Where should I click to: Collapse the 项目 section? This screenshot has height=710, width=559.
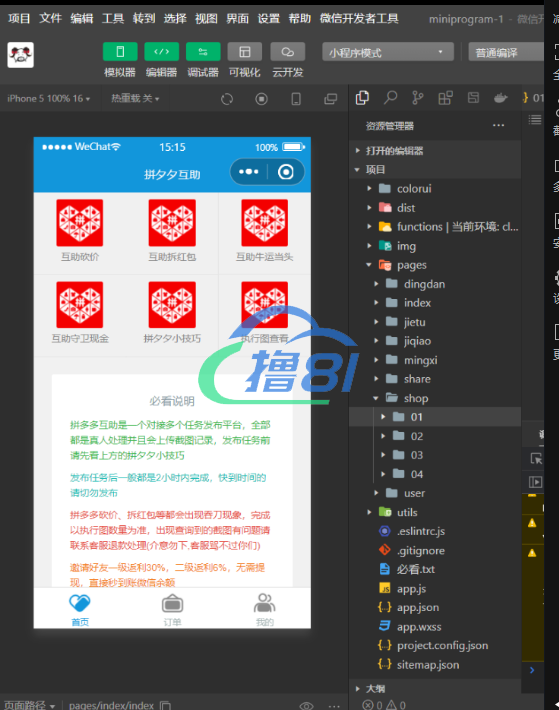point(435,169)
